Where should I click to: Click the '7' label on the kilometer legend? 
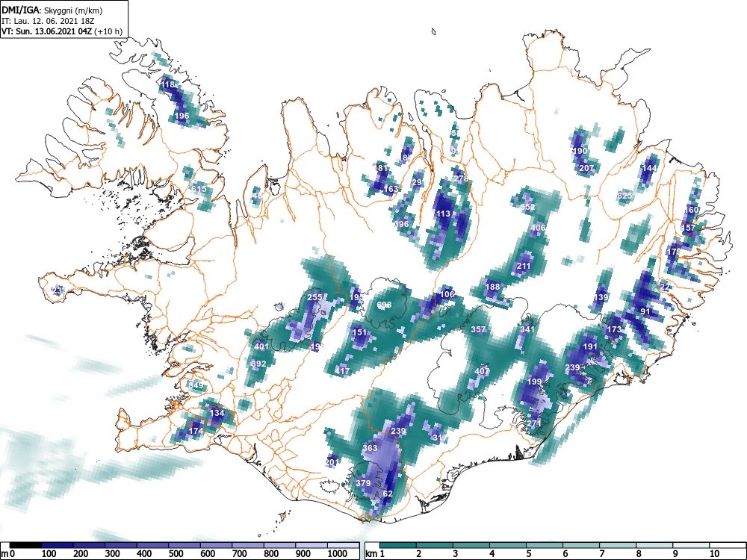[601, 554]
